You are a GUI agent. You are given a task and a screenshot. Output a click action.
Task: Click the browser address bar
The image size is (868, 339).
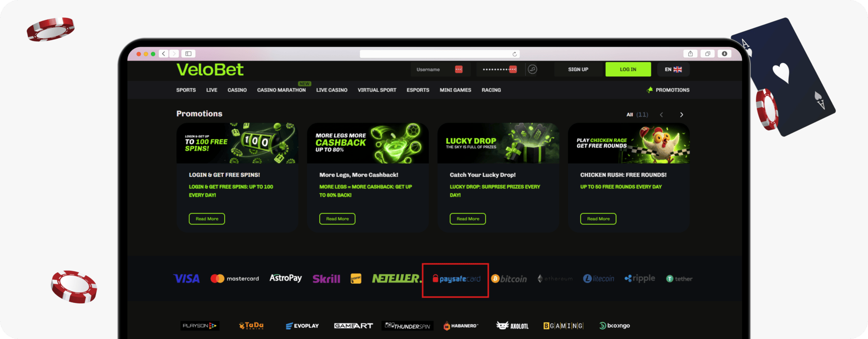(x=440, y=54)
